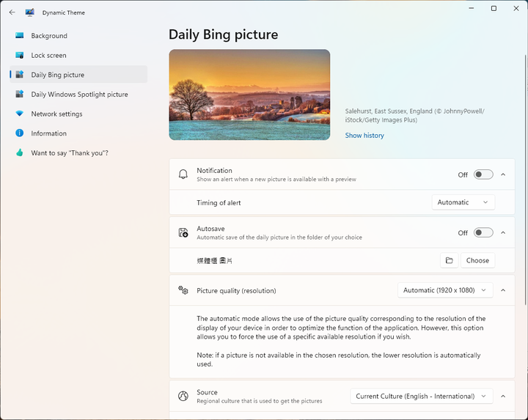Click the Notification description text
528x420 pixels.
(276, 179)
